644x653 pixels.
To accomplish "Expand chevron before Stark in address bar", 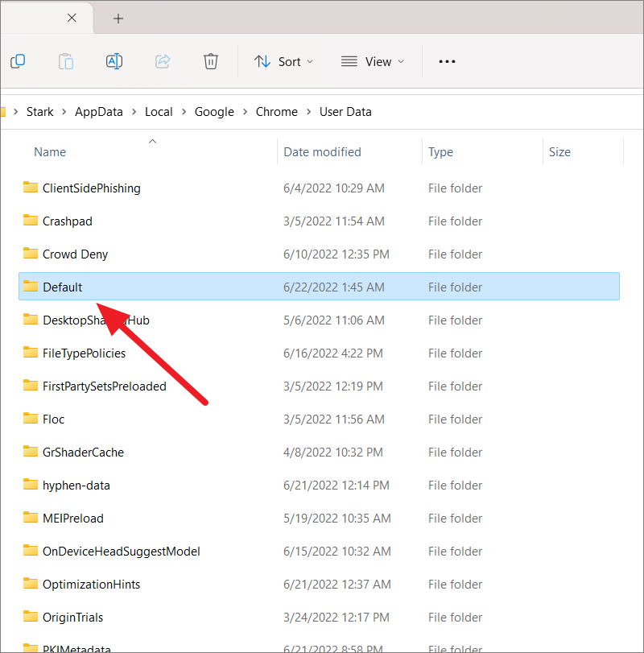I will (16, 112).
